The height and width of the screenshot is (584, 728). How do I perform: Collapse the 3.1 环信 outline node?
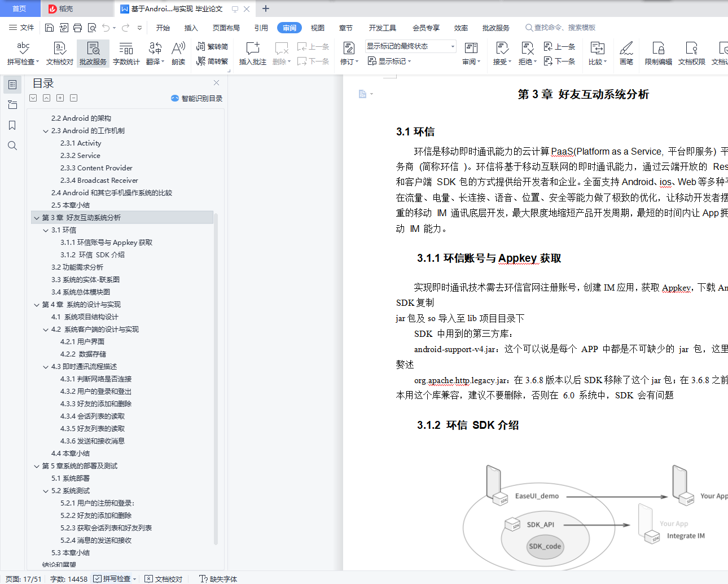pyautogui.click(x=46, y=230)
